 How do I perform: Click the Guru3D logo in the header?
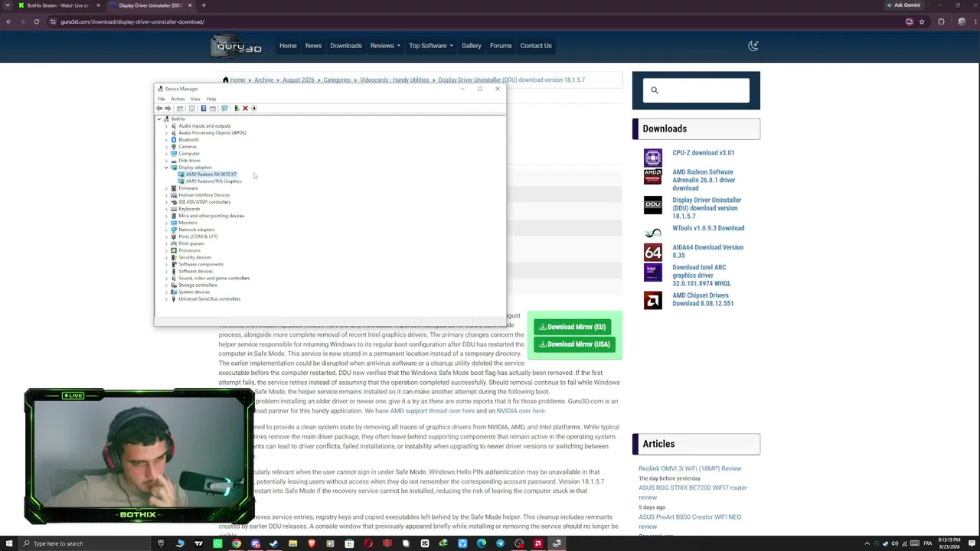(x=238, y=46)
